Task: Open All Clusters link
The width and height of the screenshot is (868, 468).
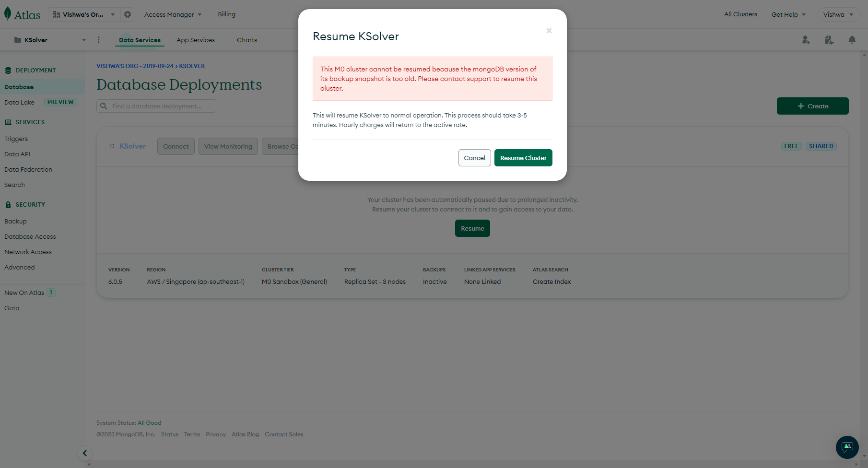Action: coord(740,14)
